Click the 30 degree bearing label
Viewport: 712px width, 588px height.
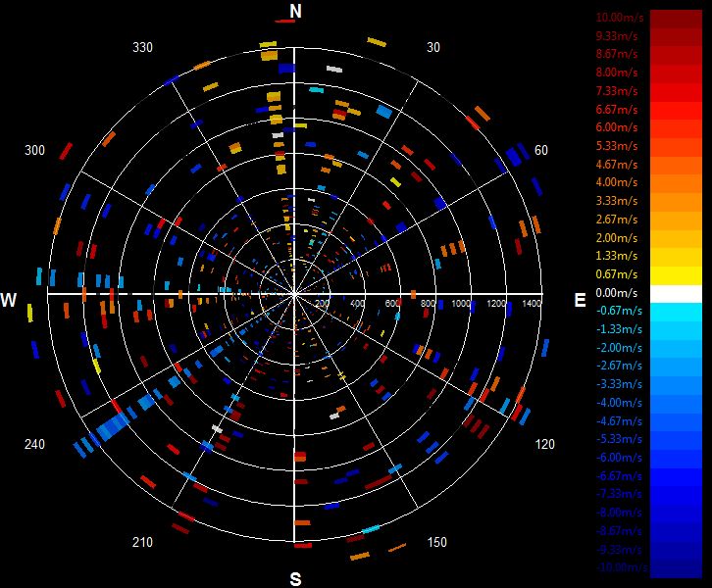433,47
